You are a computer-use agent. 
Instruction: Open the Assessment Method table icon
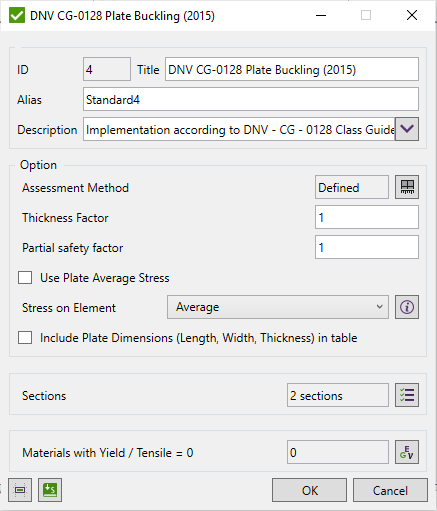coord(407,187)
